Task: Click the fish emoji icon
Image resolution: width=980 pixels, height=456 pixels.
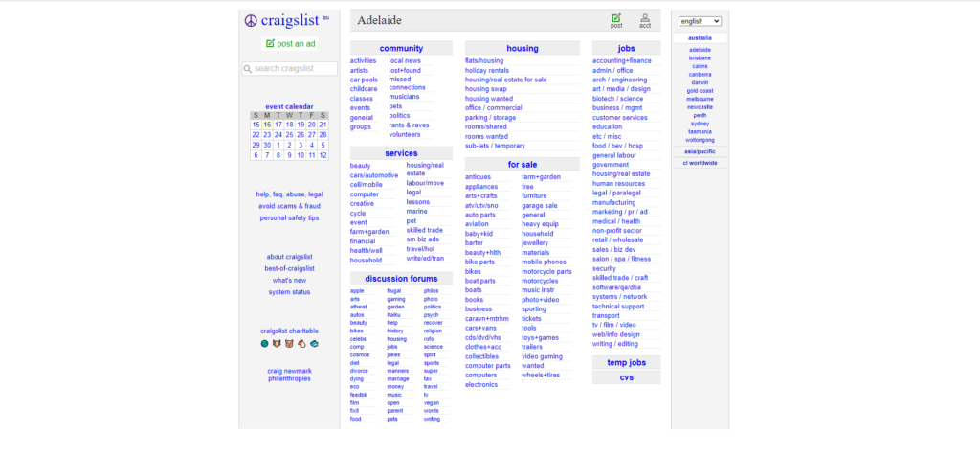Action: (x=314, y=343)
